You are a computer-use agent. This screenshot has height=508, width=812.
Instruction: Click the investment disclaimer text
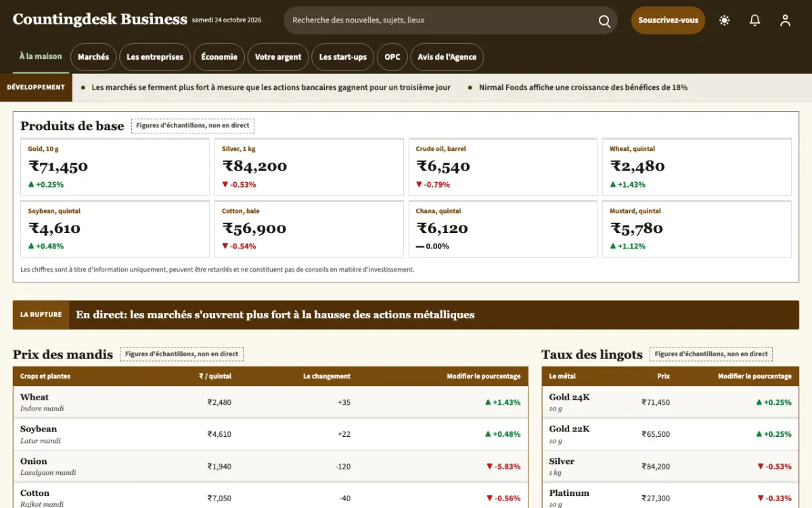[x=217, y=270]
